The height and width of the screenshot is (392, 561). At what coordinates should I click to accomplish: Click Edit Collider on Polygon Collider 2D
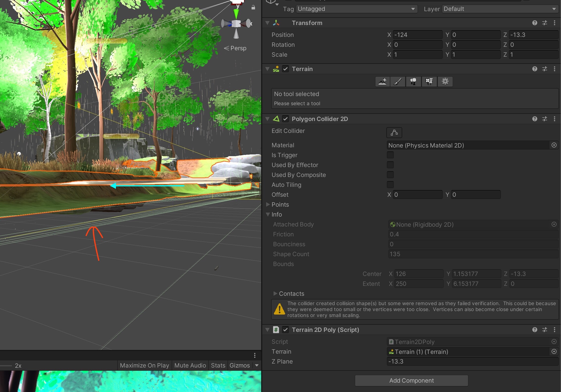pyautogui.click(x=394, y=133)
